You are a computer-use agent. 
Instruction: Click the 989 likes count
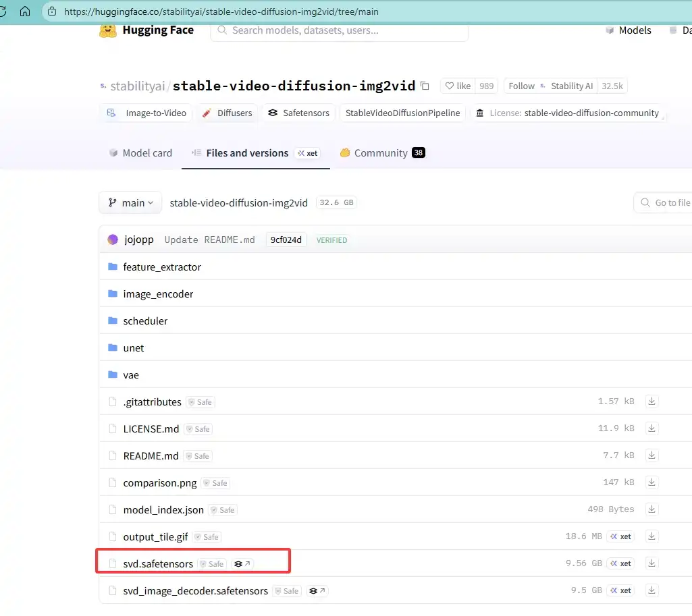(486, 86)
